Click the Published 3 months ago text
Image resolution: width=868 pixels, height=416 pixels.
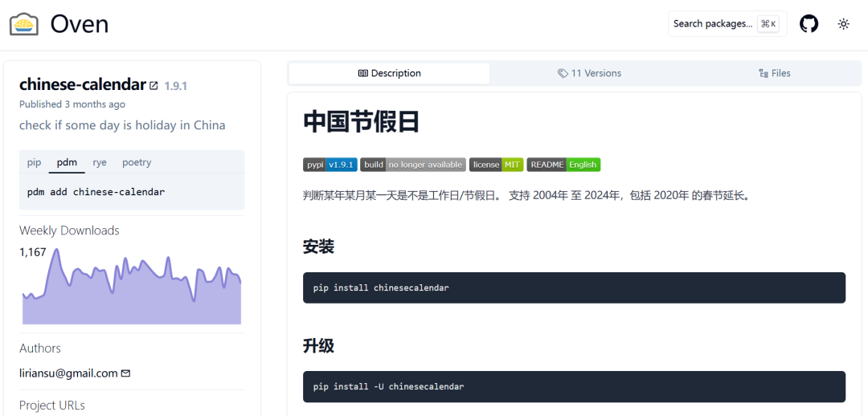point(72,104)
